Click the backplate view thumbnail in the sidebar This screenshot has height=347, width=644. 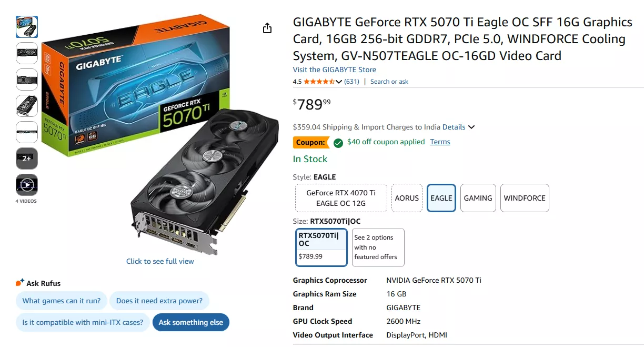click(26, 80)
